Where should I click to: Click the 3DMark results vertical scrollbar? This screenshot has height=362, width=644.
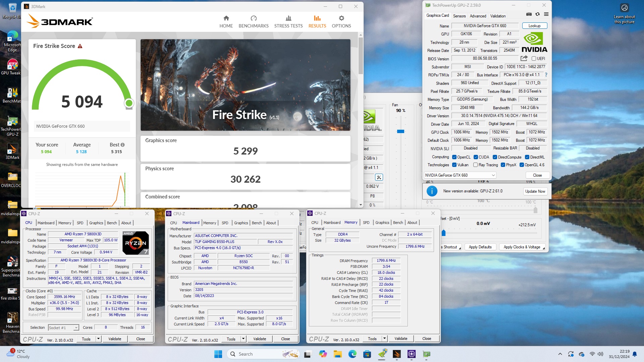(361, 55)
